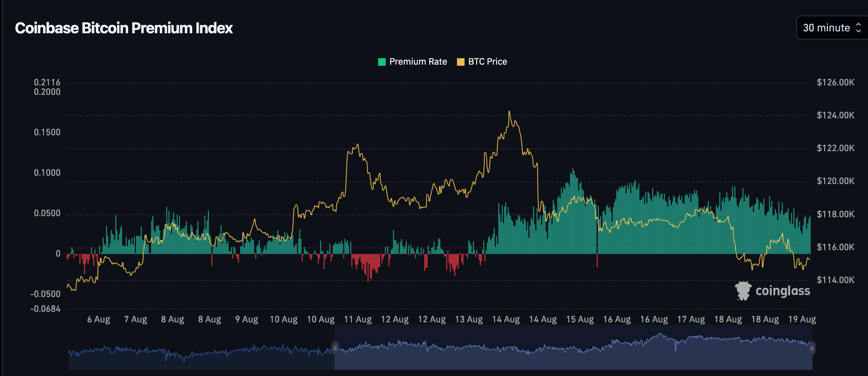Image resolution: width=868 pixels, height=376 pixels.
Task: Click the up-down chevron in interval selector
Action: (858, 28)
